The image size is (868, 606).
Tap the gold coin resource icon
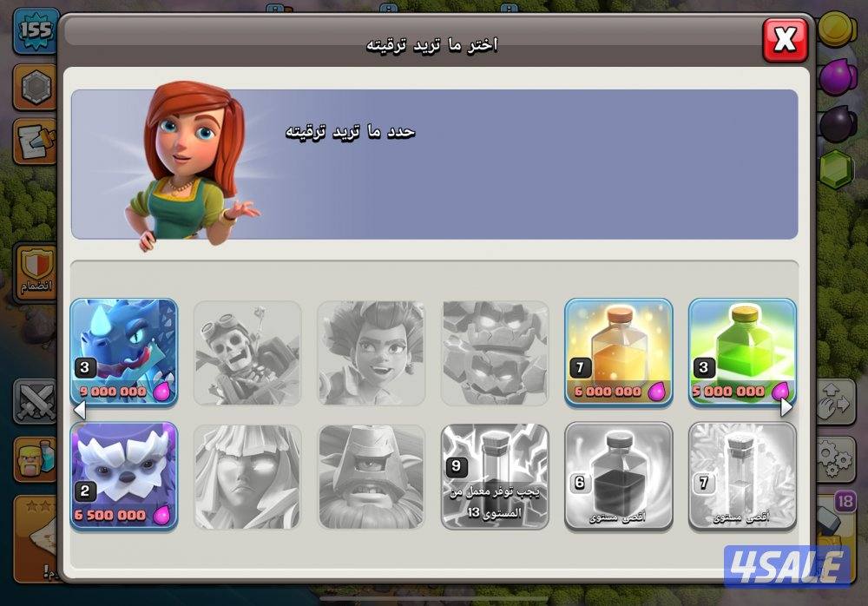(x=837, y=30)
